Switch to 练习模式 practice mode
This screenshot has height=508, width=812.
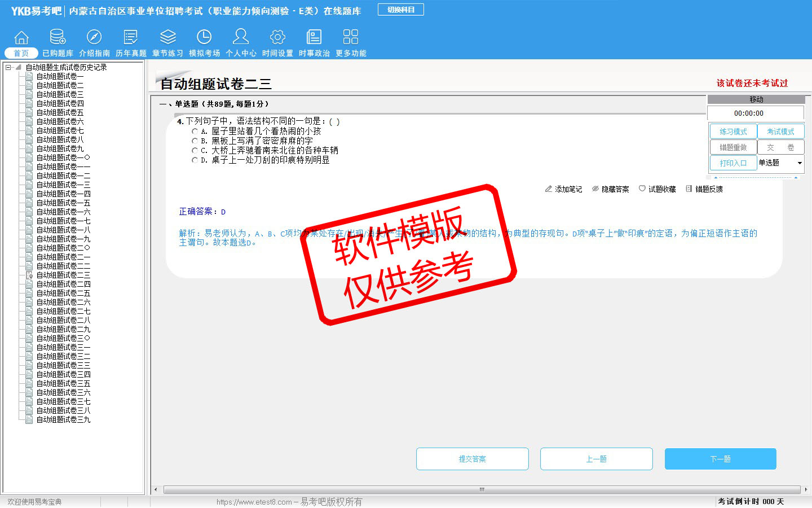[x=733, y=132]
